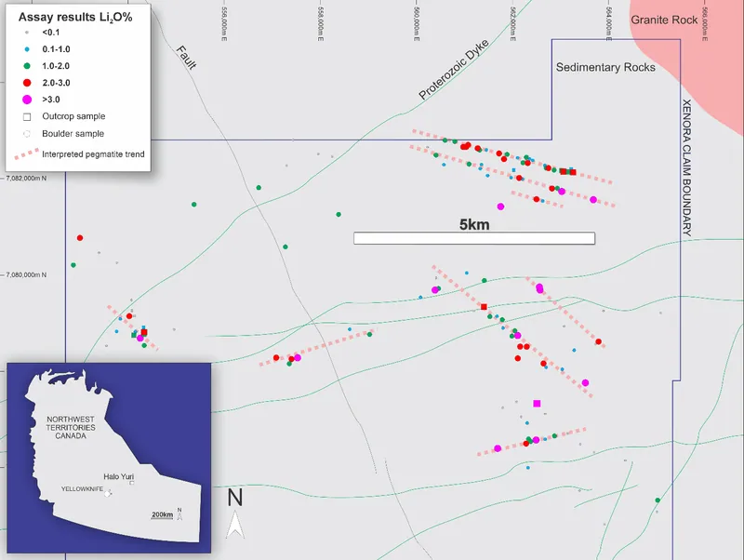Click the '<0.1' legend range text
Screen dimensions: 744x560
click(x=51, y=33)
